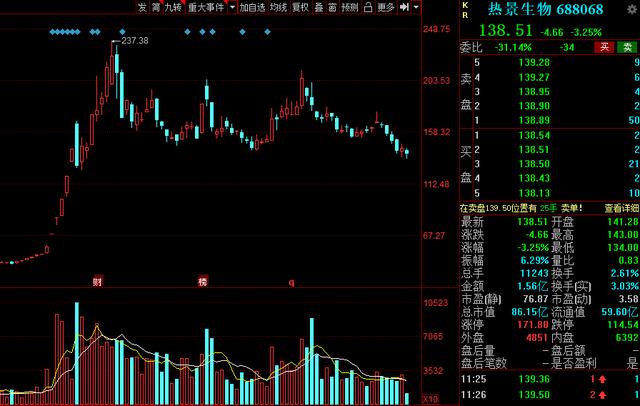Click the 最低 low price 134.00

pos(622,247)
